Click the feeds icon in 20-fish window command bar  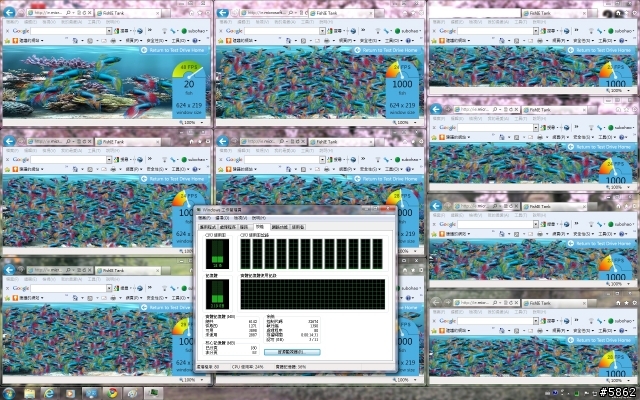90,41
